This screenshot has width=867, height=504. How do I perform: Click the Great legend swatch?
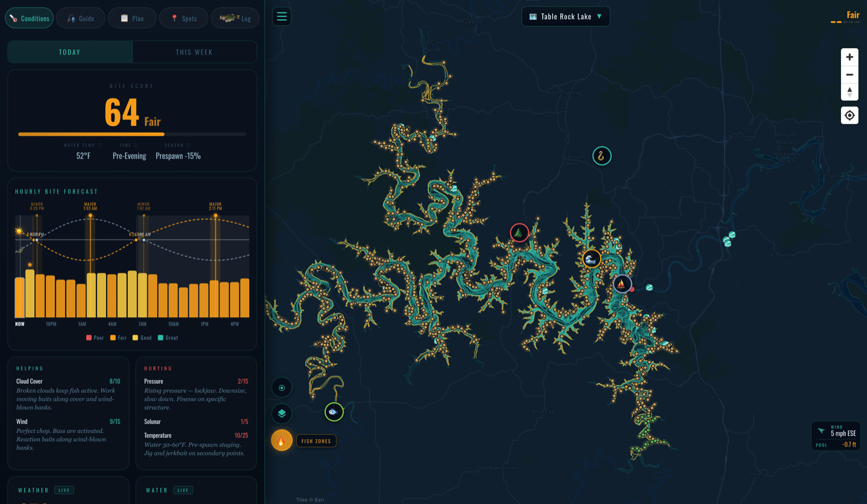pos(160,338)
